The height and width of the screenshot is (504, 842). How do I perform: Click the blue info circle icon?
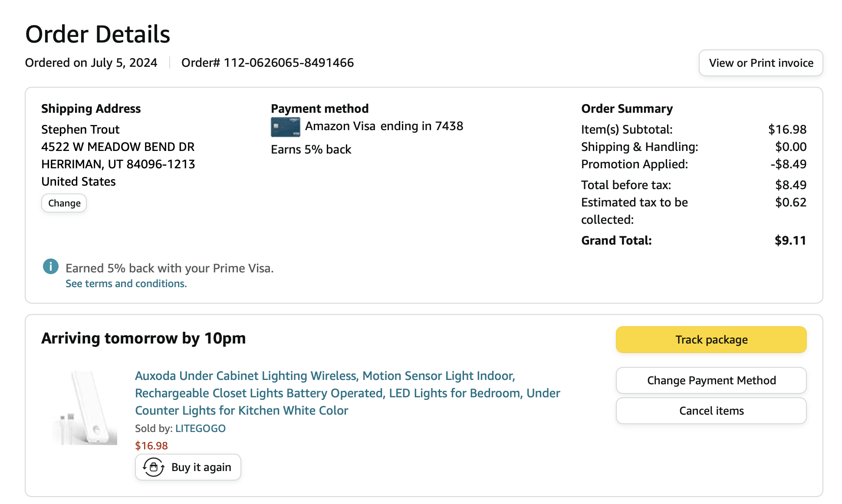[50, 266]
